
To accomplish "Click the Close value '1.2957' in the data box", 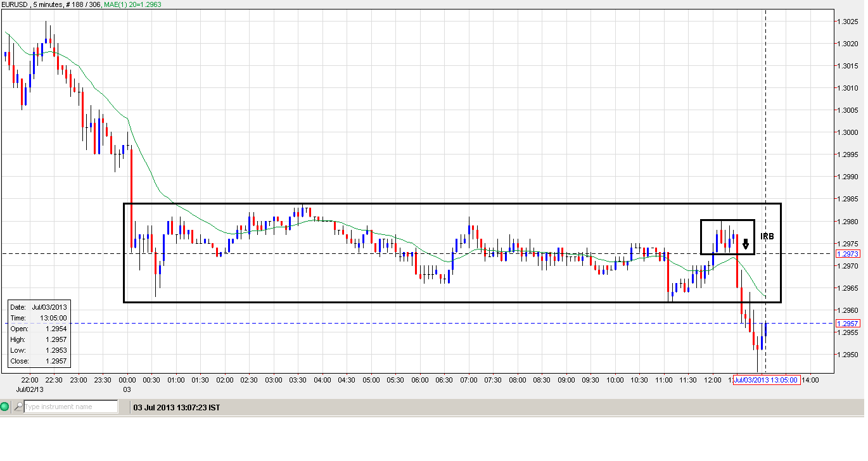I will 56,361.
